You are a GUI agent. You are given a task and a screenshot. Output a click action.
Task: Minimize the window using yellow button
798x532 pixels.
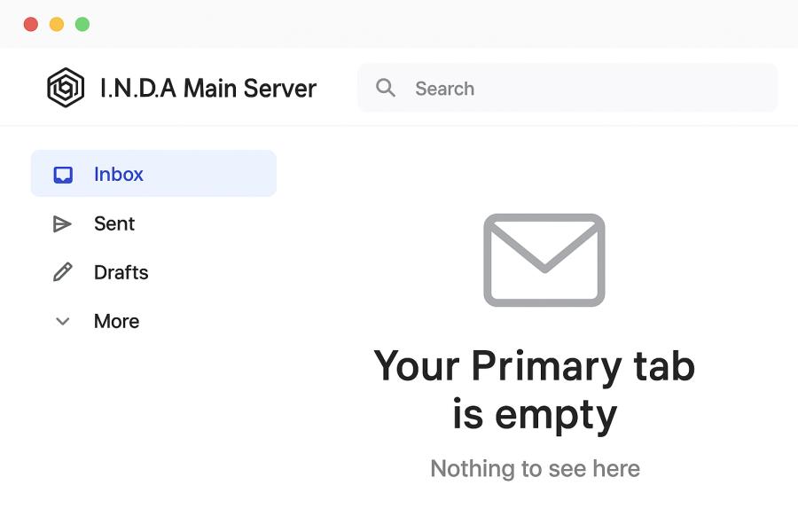(x=57, y=24)
